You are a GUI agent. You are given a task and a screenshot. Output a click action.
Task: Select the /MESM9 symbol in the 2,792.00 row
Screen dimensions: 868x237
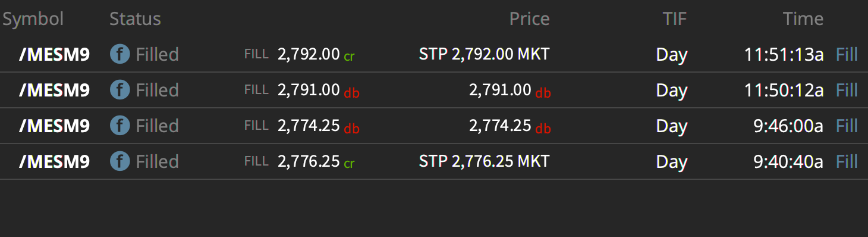[x=54, y=55]
